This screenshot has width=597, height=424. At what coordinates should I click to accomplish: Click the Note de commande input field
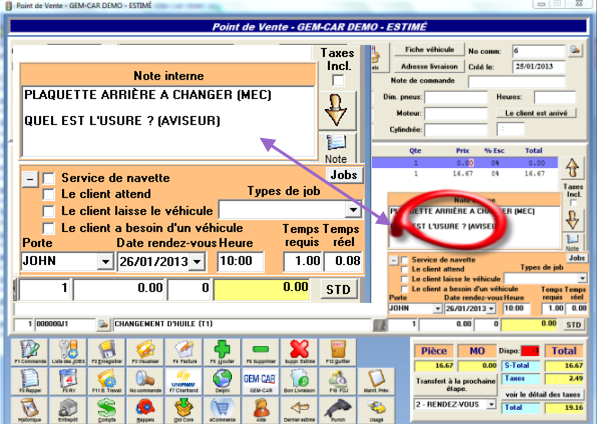(x=516, y=81)
